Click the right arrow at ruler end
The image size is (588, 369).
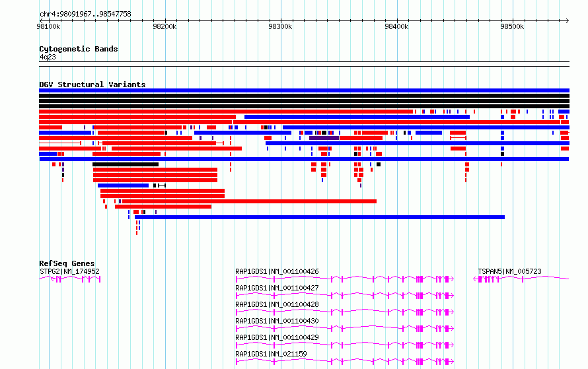tap(568, 21)
